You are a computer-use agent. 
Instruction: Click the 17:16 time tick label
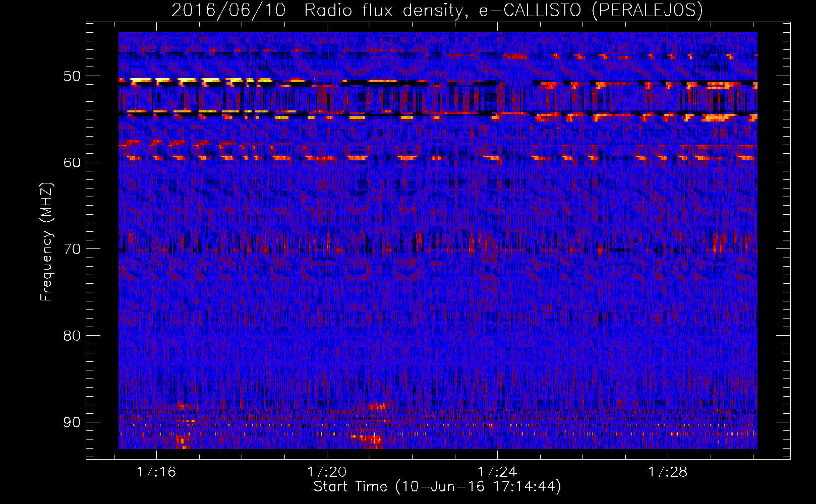click(x=156, y=472)
